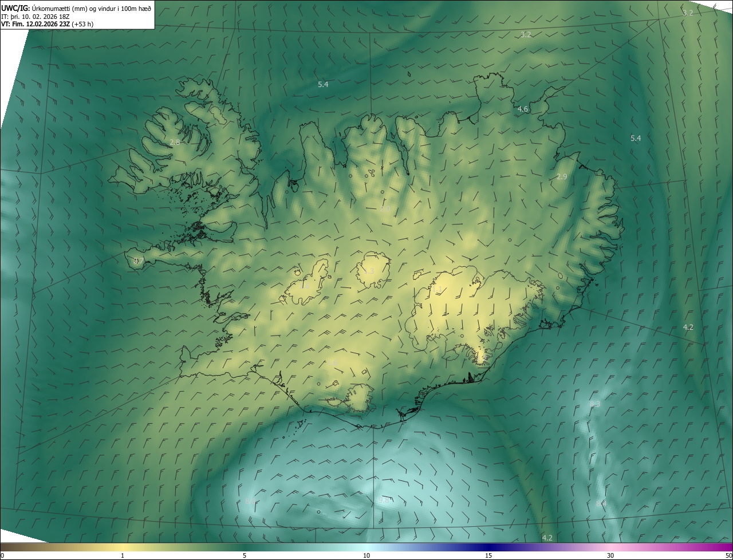Click the 0 tick on the color scale
This screenshot has height=560, width=733.
(2, 555)
